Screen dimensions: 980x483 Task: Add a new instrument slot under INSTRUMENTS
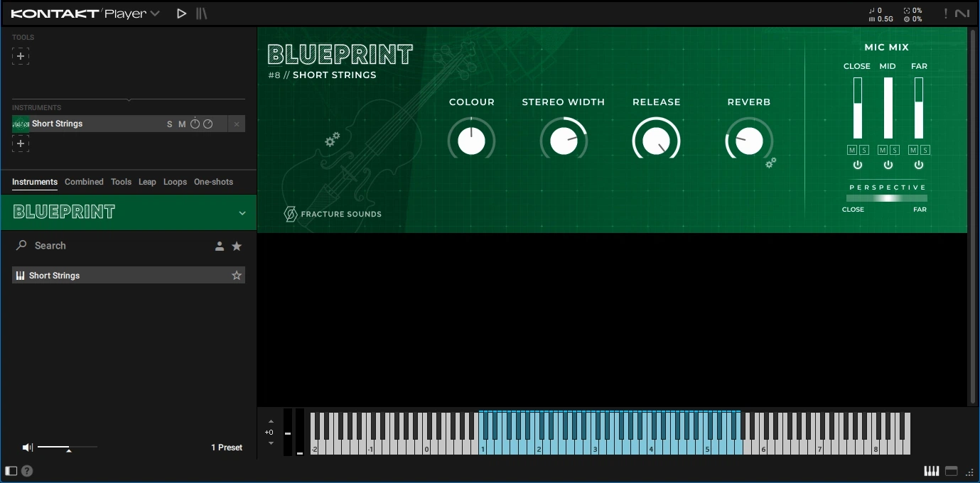click(21, 143)
